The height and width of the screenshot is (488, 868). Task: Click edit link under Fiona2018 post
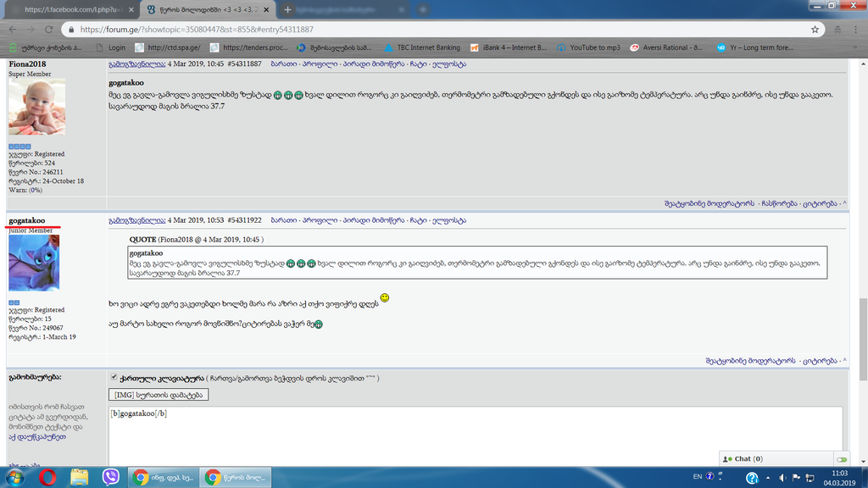pyautogui.click(x=779, y=203)
